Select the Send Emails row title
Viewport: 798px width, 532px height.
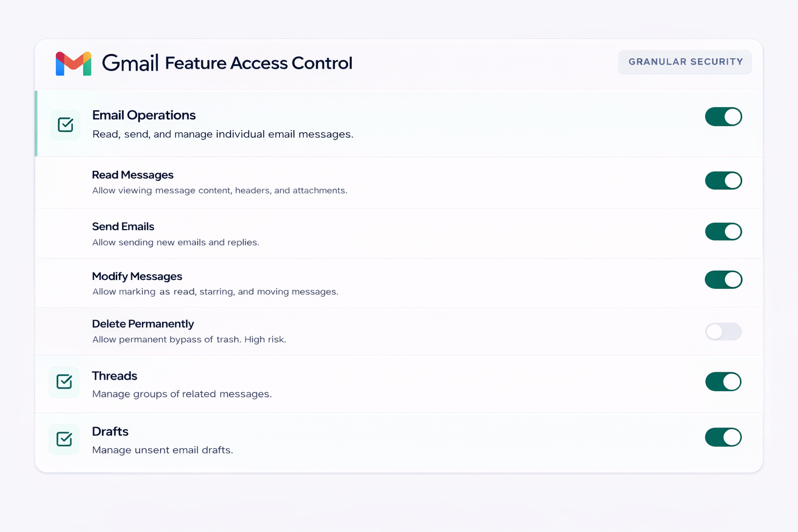point(123,227)
